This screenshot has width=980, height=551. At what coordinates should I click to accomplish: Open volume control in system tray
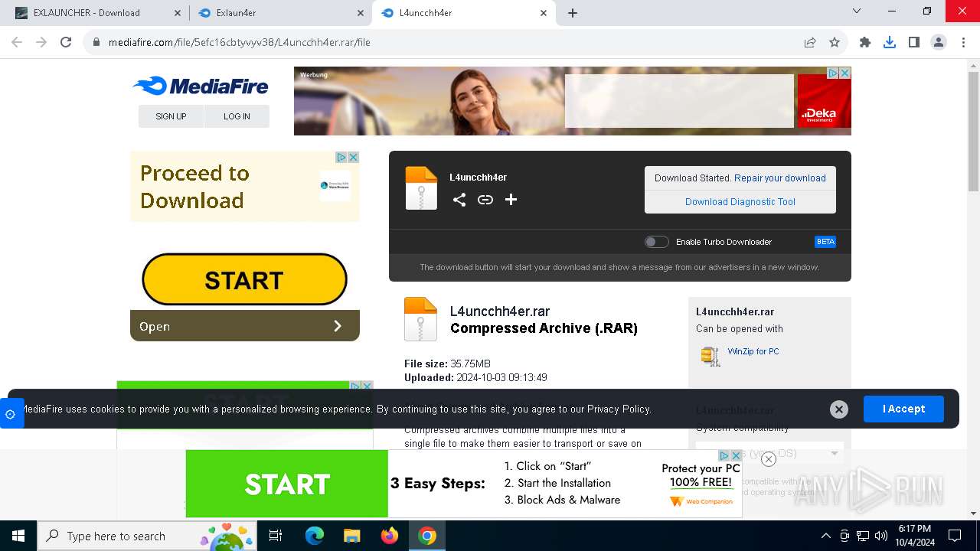click(881, 536)
